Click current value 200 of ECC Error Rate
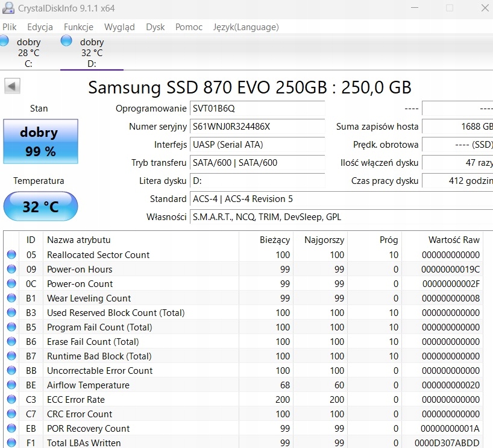Viewport: 493px width, 448px height. 283,400
